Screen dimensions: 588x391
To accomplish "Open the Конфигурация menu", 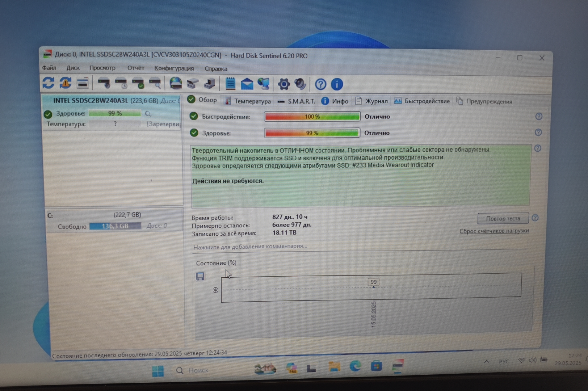I will 174,68.
